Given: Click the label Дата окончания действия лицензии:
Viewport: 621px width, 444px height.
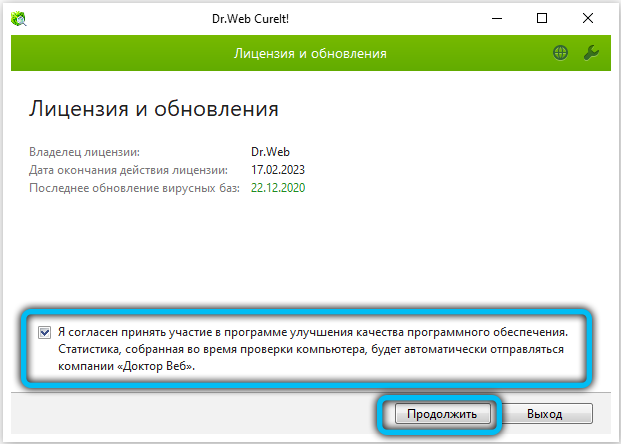Looking at the screenshot, I should [x=128, y=170].
